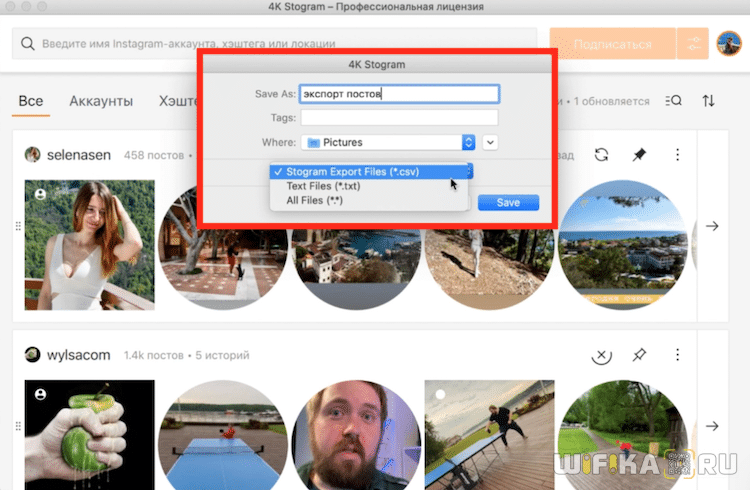
Task: Open wylsacom park path story
Action: coord(623,434)
